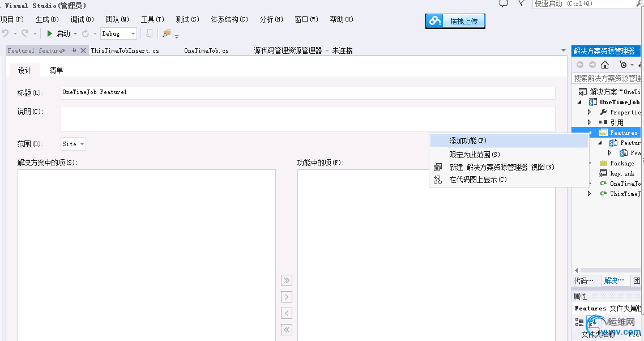
Task: Open the 团队(M) menu
Action: [x=117, y=19]
